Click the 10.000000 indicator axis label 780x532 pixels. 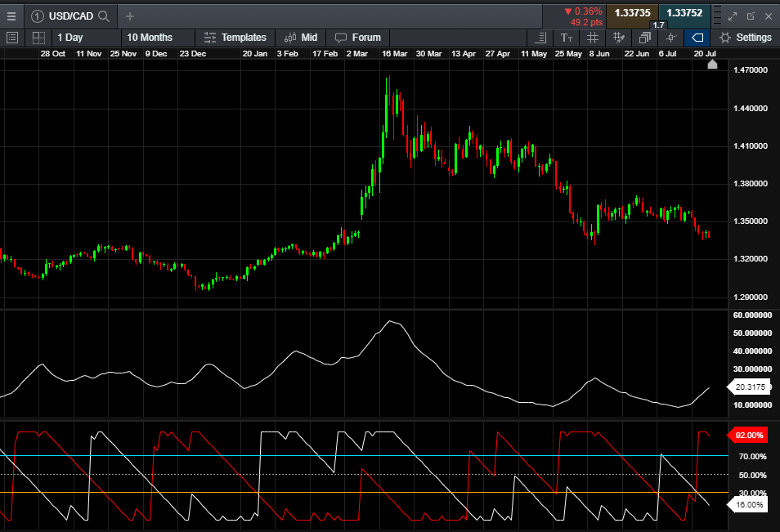pos(752,405)
